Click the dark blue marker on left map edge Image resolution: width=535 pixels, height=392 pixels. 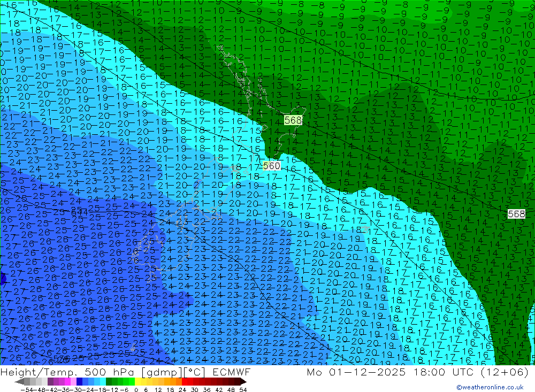pos(2,278)
